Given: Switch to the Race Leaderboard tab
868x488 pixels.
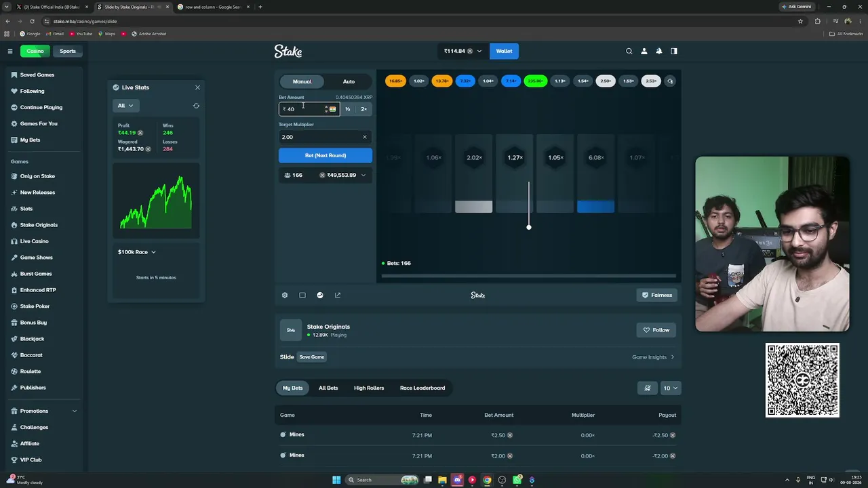Looking at the screenshot, I should pos(422,388).
